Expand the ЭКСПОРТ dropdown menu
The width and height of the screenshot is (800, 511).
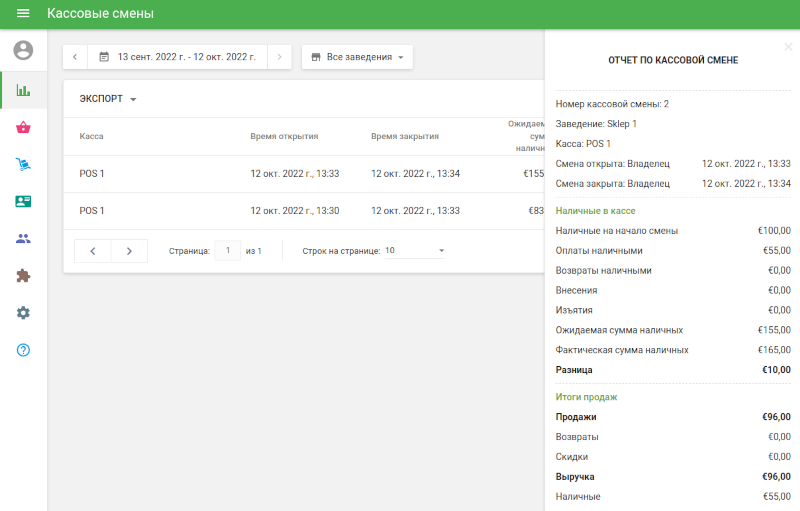[x=108, y=99]
